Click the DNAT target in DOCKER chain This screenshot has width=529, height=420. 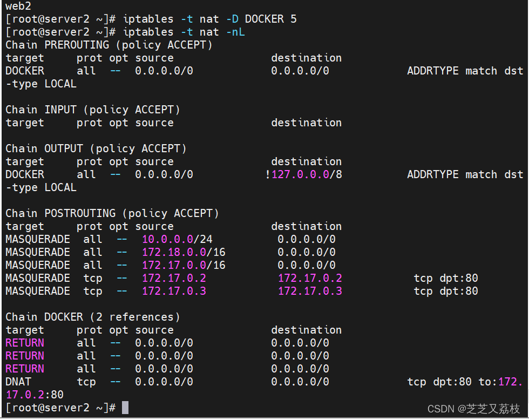pos(18,382)
